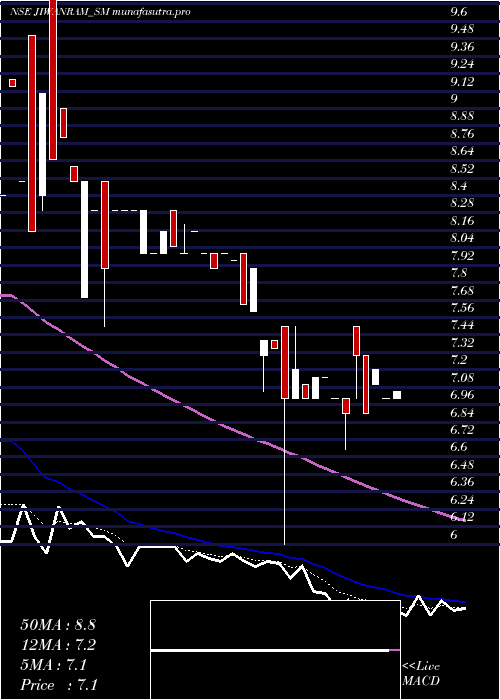The width and height of the screenshot is (500, 700).
Task: Click the 6.72 price axis label
Action: click(x=462, y=430)
